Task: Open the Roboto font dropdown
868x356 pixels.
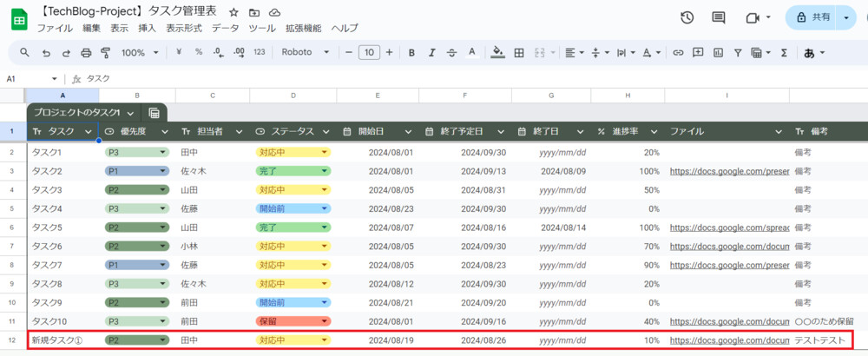Action: click(x=306, y=52)
